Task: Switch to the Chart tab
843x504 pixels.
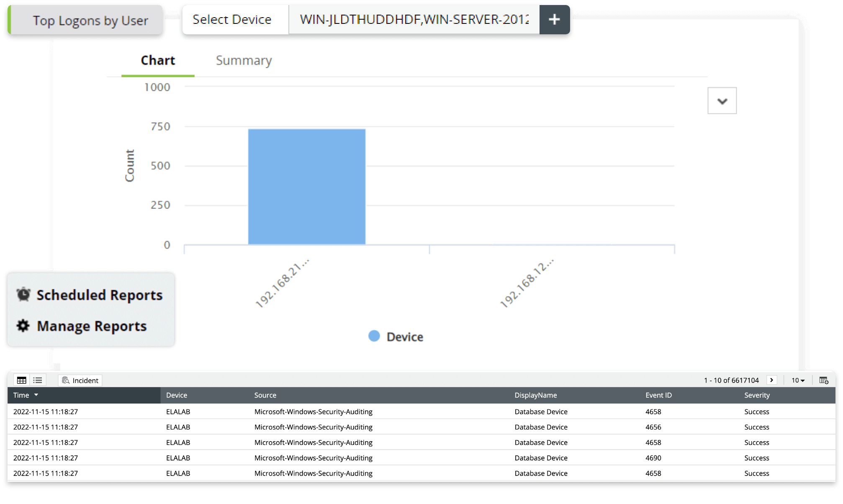Action: tap(158, 60)
